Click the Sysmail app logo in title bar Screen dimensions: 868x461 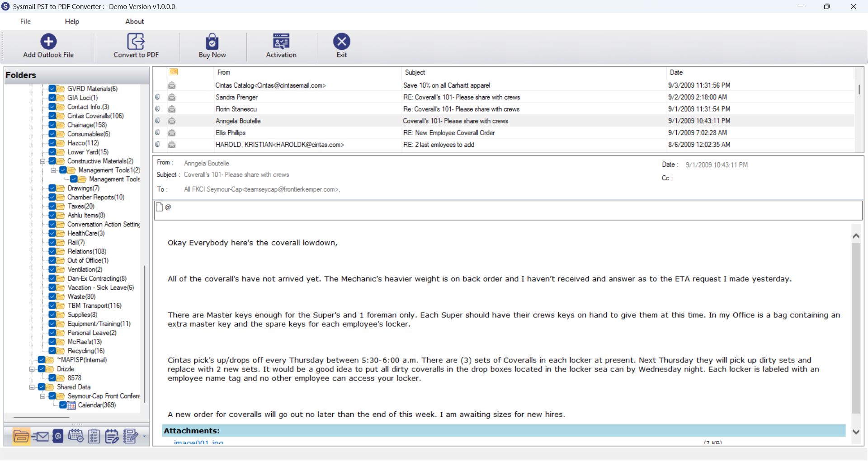tap(5, 6)
